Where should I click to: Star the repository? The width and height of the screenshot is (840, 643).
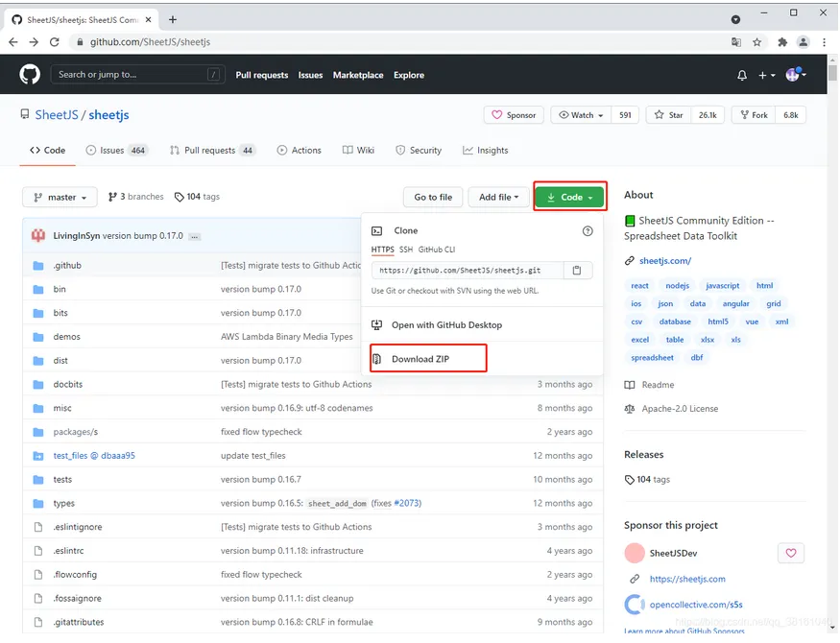tap(668, 115)
